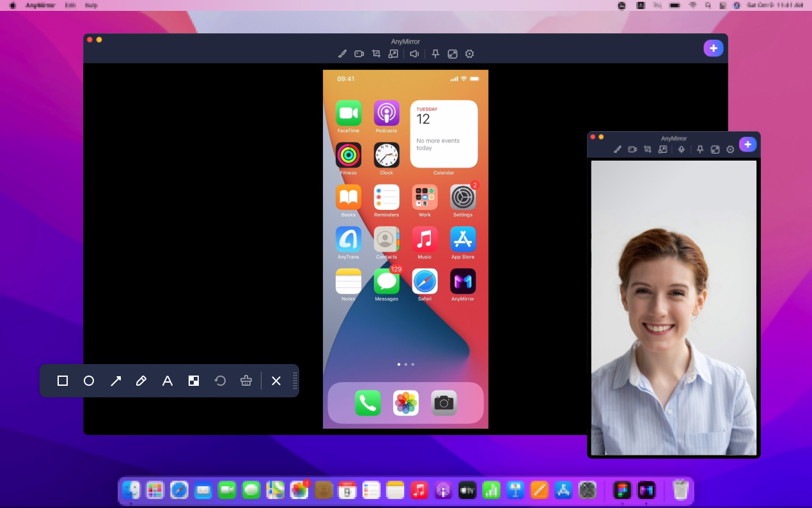Image resolution: width=812 pixels, height=508 pixels.
Task: Open settings gear in main window
Action: (x=469, y=54)
